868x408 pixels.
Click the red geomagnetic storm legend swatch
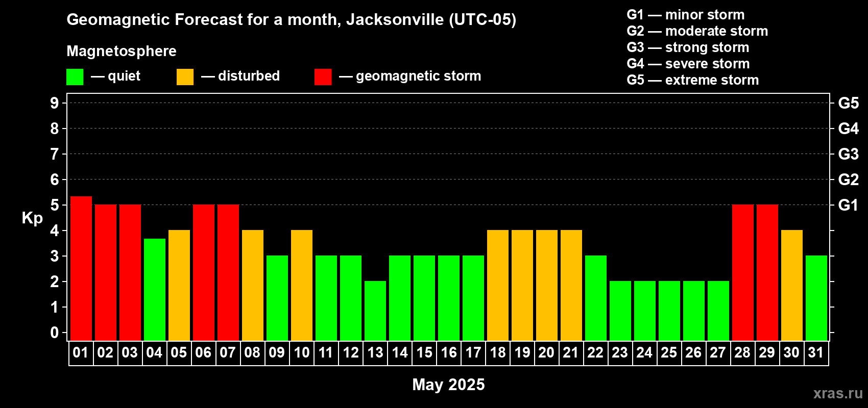point(323,77)
